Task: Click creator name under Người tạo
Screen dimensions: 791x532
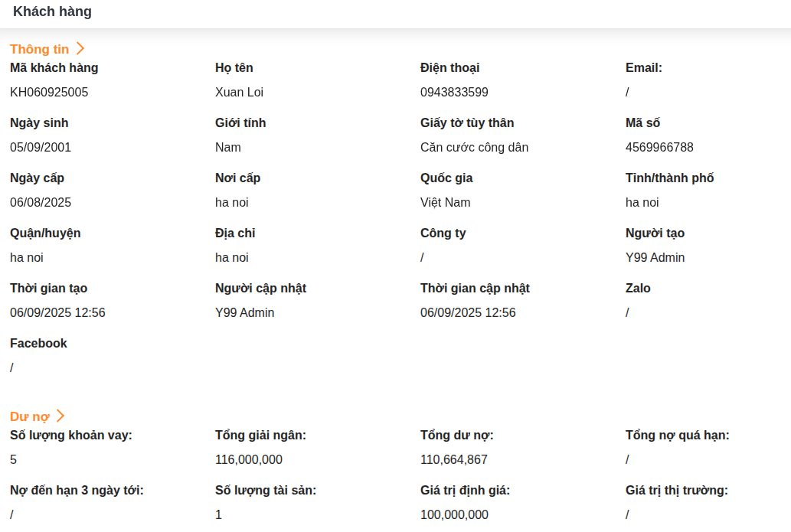Action: [x=655, y=258]
